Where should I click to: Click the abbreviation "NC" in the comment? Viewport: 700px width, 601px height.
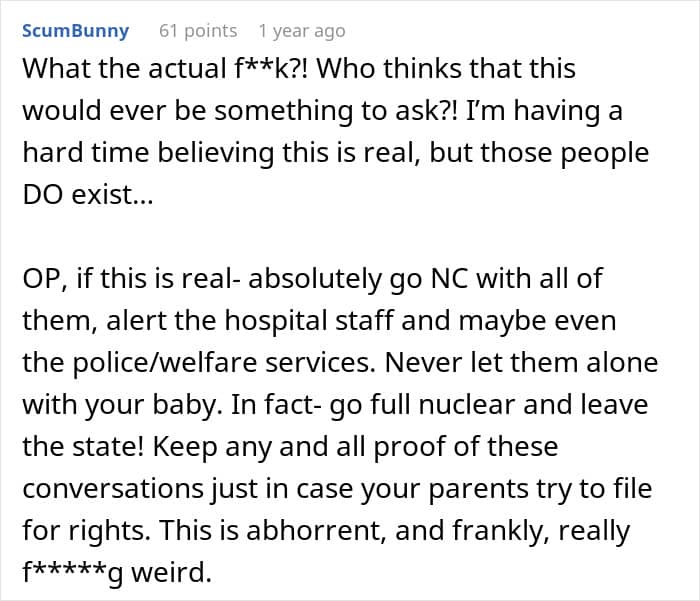(x=424, y=278)
